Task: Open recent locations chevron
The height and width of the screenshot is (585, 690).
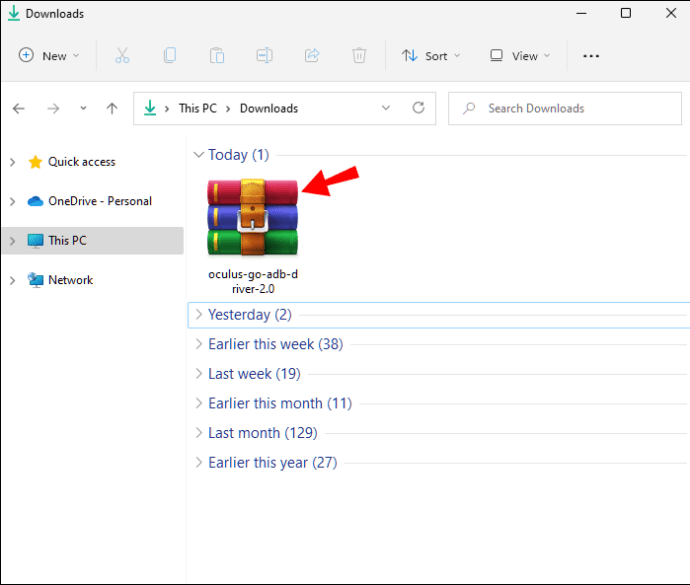Action: pyautogui.click(x=83, y=108)
